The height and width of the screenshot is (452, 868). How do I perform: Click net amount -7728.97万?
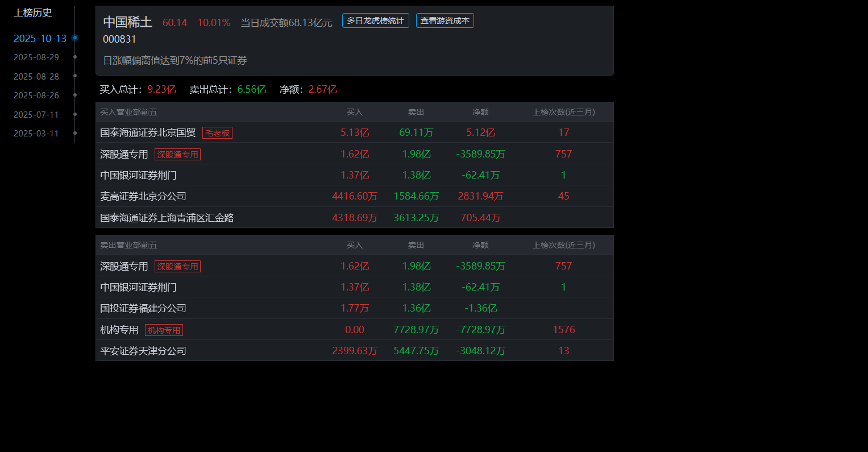(x=480, y=330)
